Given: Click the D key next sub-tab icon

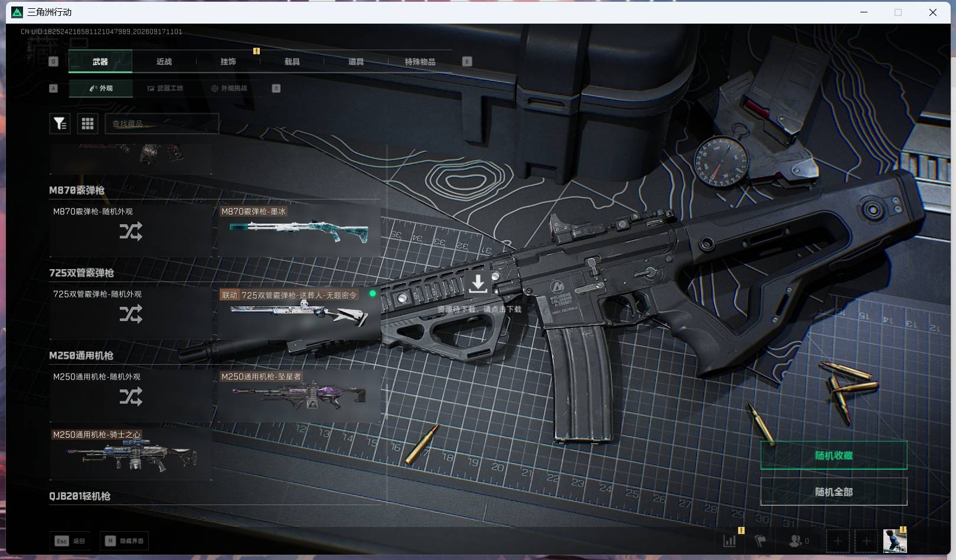Looking at the screenshot, I should pos(276,88).
